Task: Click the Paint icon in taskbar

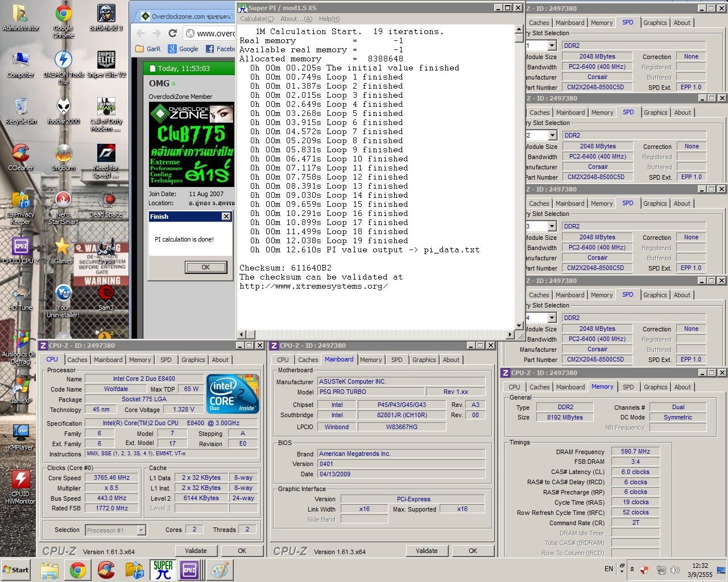Action: [220, 570]
